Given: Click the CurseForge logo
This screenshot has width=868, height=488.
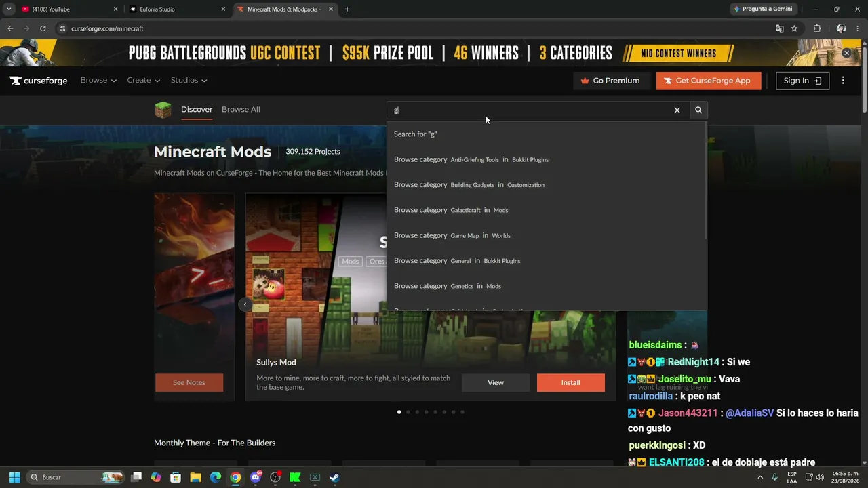Looking at the screenshot, I should pos(39,81).
